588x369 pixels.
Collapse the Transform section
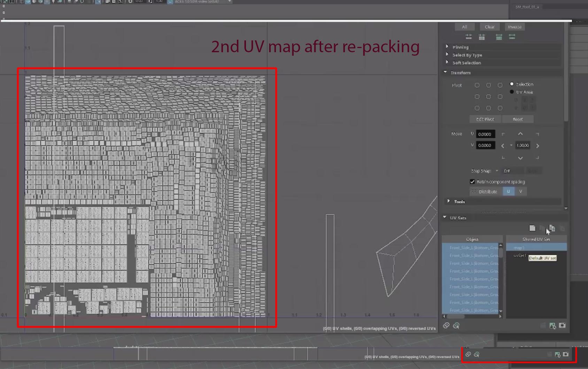[445, 72]
